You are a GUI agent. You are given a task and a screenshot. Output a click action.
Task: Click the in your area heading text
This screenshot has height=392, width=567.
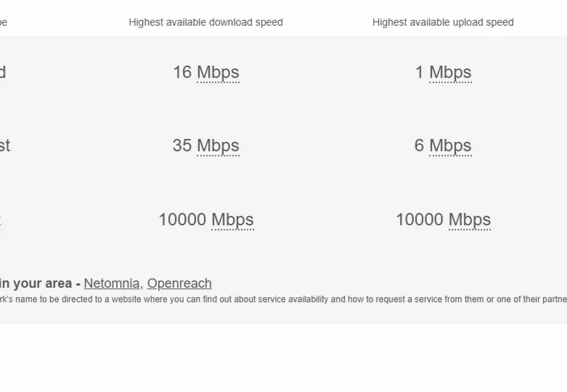click(x=36, y=283)
